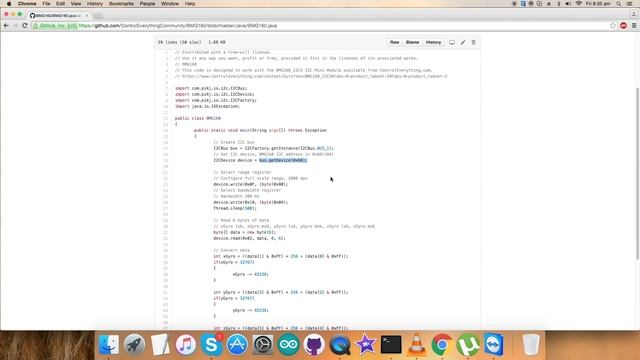View the Raw file contents

click(x=394, y=42)
